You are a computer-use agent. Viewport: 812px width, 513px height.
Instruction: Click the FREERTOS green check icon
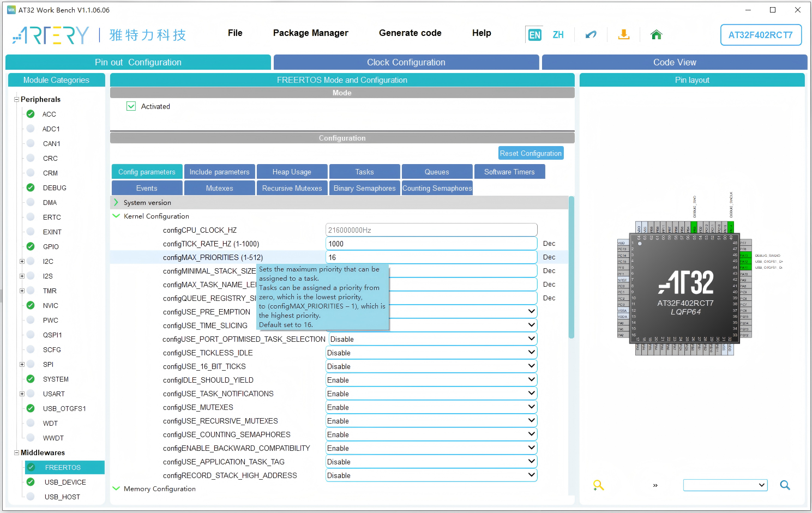[31, 467]
